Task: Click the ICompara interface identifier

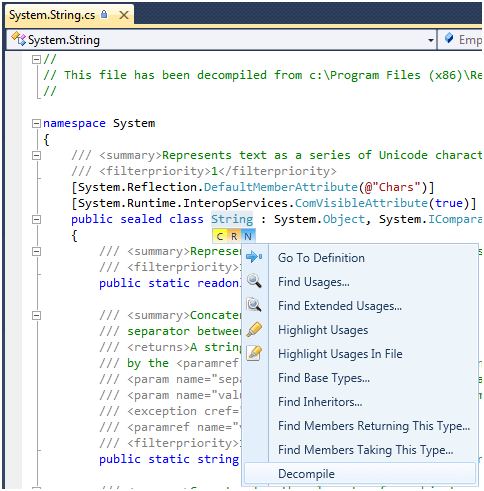Action: (455, 219)
